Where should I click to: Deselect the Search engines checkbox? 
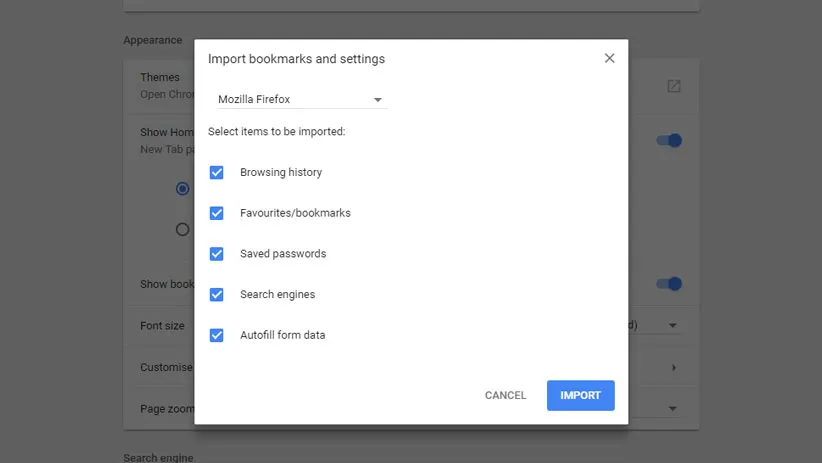pos(216,295)
